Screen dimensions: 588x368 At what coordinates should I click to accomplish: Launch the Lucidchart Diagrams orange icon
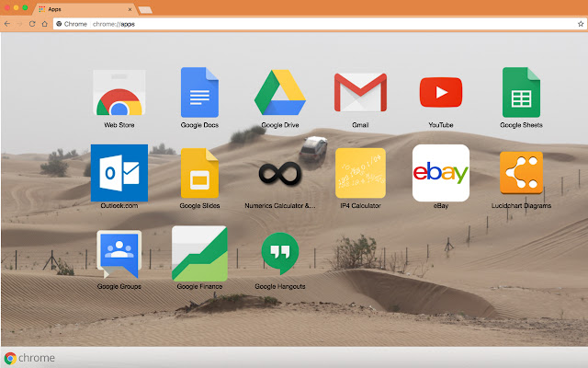pyautogui.click(x=521, y=173)
